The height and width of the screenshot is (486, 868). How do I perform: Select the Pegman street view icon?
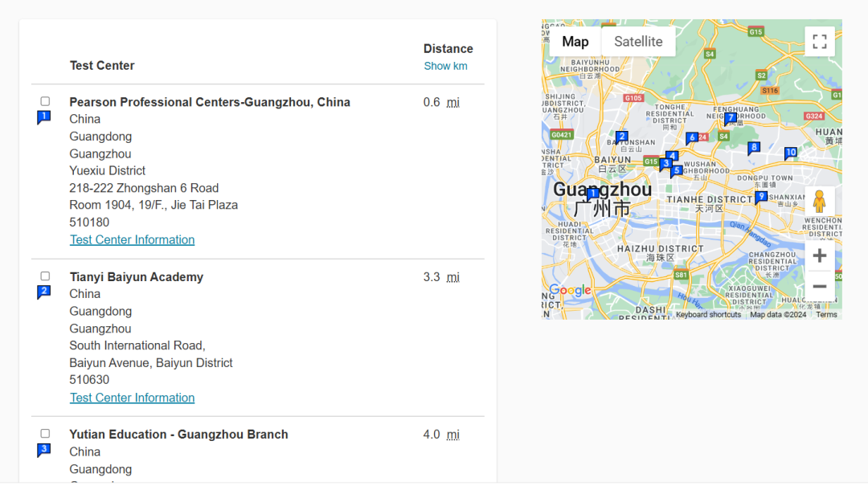pos(820,201)
